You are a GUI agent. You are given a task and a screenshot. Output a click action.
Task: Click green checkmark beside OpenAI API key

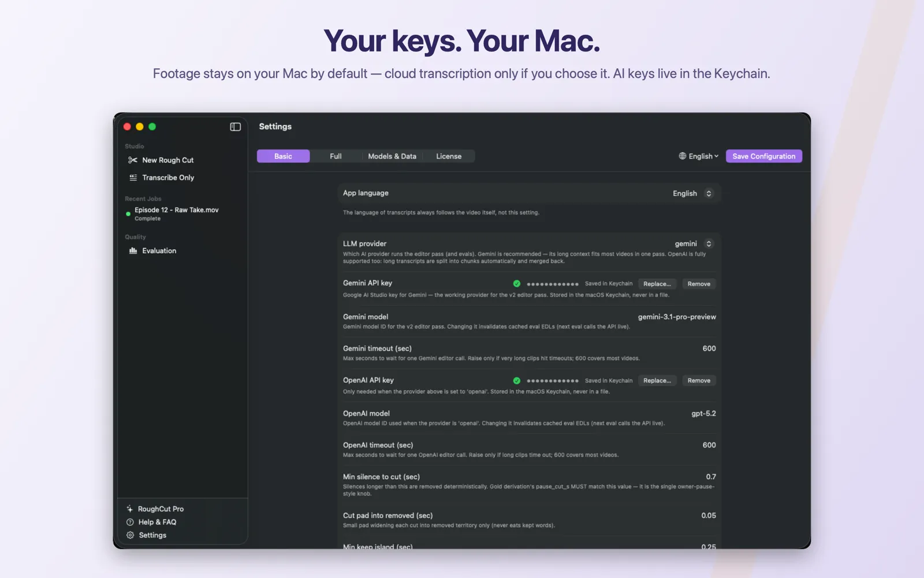516,380
